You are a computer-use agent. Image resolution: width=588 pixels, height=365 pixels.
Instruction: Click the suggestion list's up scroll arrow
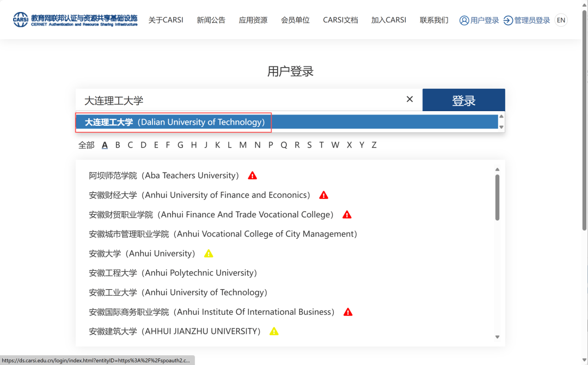(x=501, y=116)
